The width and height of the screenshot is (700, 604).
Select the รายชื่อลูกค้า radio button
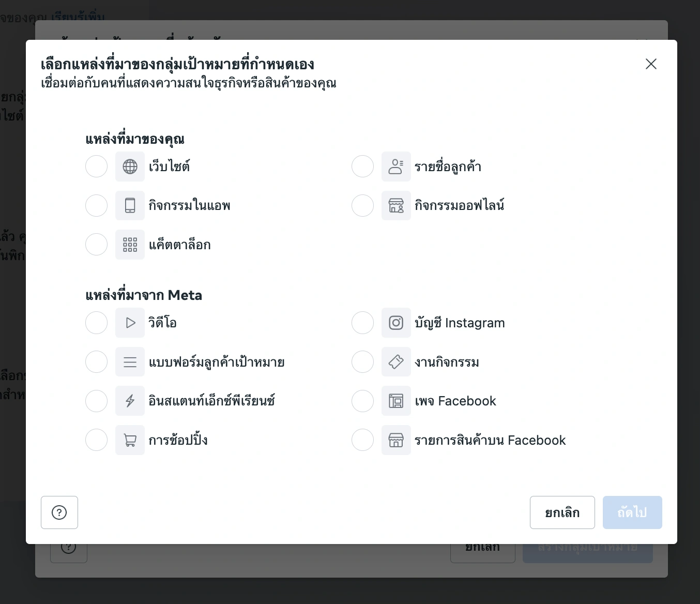click(x=362, y=167)
